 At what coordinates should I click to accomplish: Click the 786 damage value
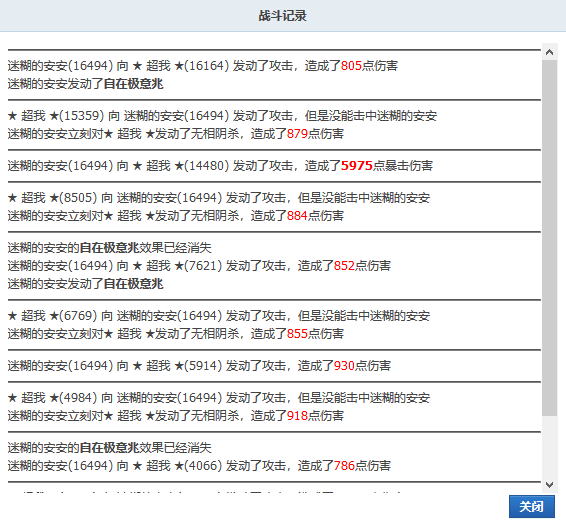[344, 465]
